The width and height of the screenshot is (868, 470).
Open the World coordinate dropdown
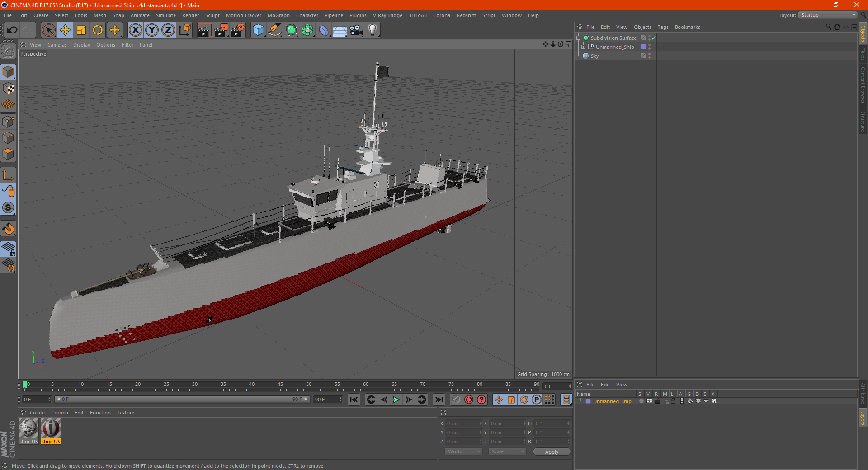tap(463, 451)
